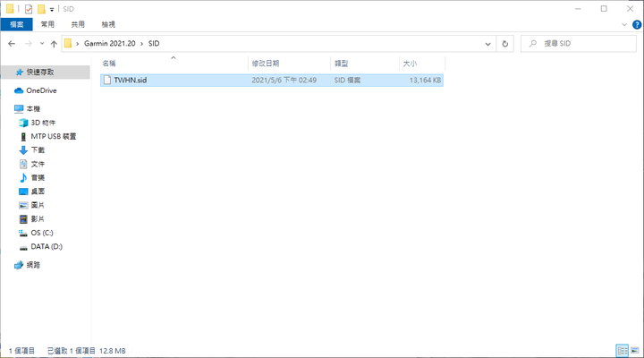Sort by the 大小 column header

click(422, 64)
